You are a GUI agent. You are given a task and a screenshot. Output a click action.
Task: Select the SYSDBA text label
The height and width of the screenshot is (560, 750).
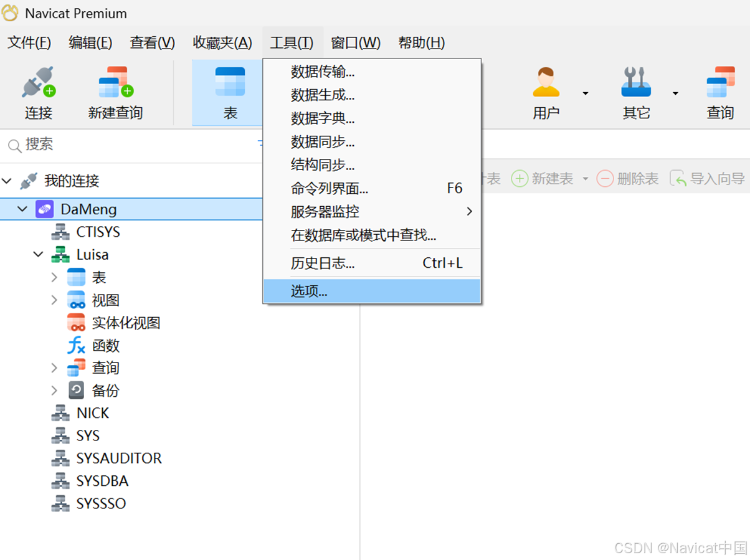point(103,481)
